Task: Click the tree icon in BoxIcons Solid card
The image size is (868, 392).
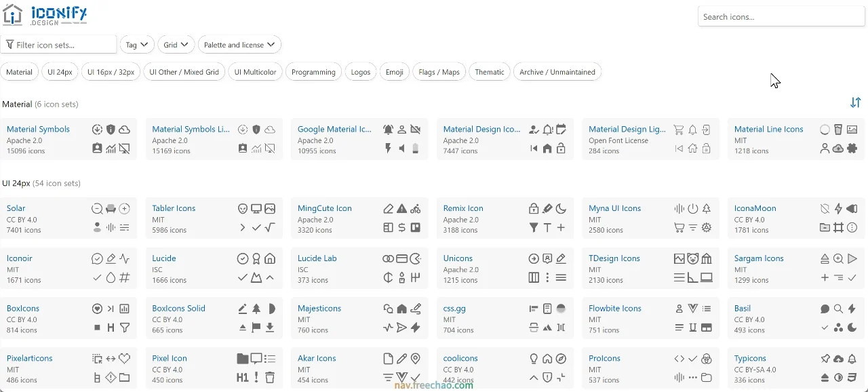Action: pos(256,309)
